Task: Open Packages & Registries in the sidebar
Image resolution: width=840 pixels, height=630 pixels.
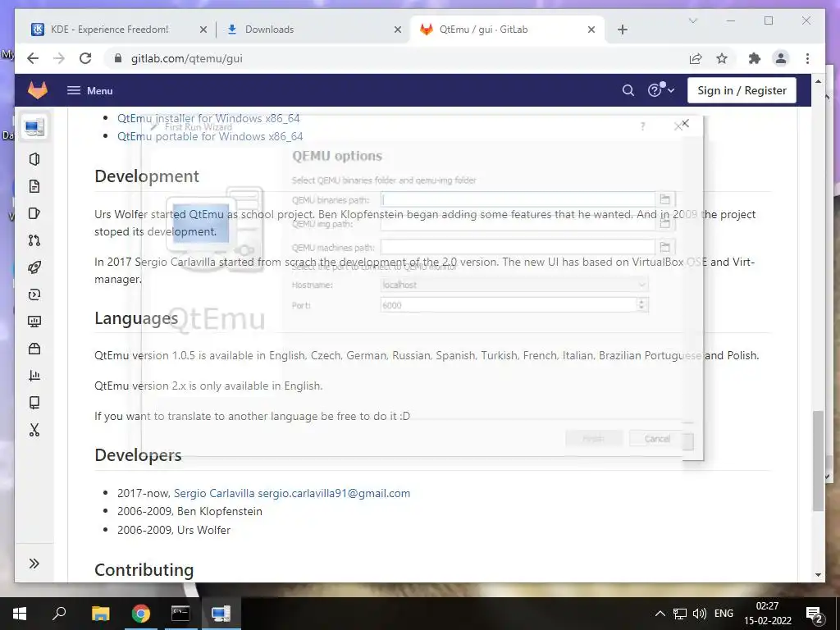Action: pyautogui.click(x=34, y=349)
